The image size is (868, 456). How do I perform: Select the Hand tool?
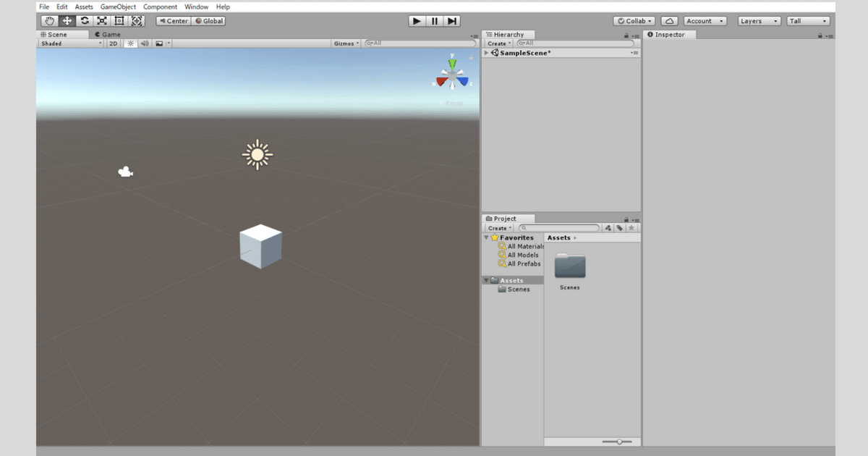click(x=48, y=20)
